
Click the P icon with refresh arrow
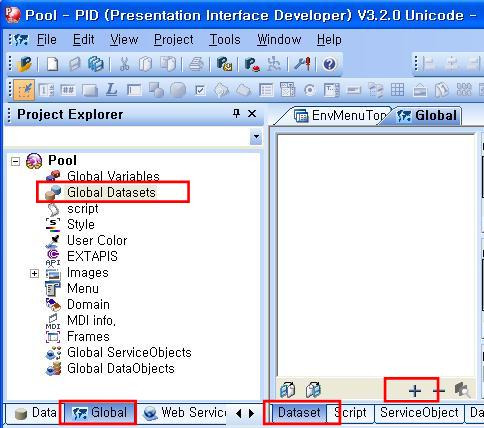click(224, 64)
